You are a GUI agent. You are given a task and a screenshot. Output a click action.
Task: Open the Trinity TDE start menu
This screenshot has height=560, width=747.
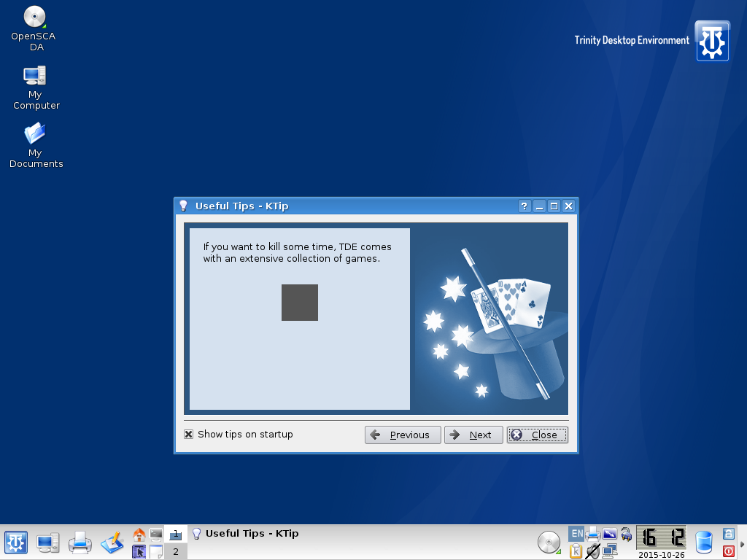16,542
